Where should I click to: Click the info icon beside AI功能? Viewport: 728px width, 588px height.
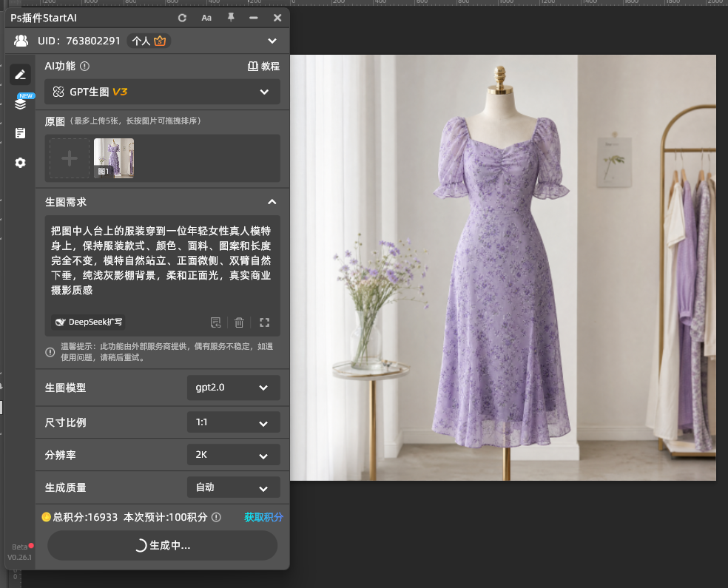click(x=84, y=67)
